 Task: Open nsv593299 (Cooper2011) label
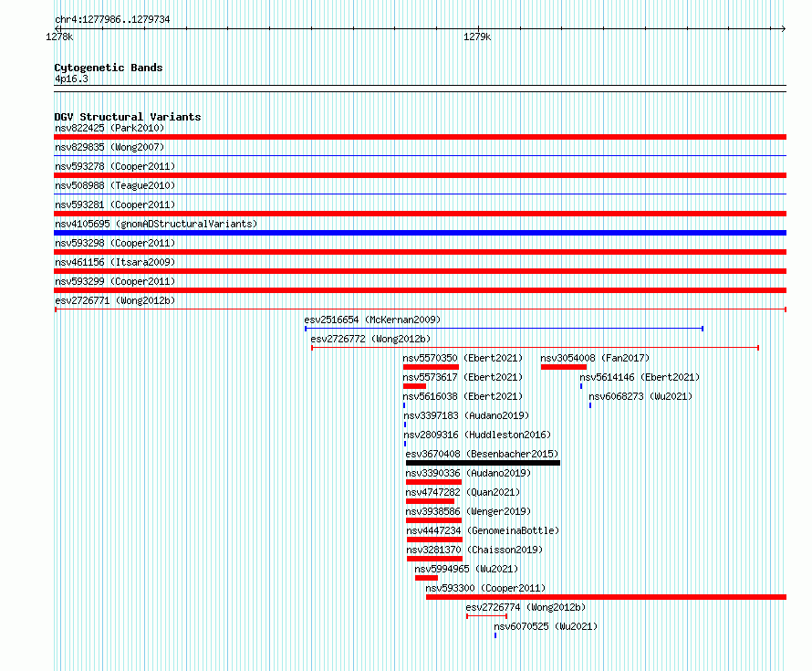pyautogui.click(x=115, y=281)
